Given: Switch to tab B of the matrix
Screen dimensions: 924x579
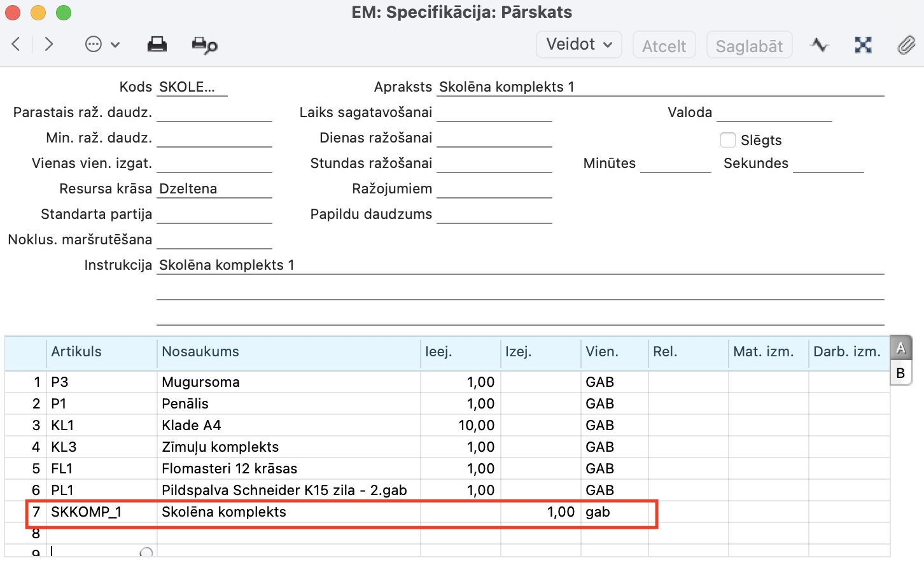Looking at the screenshot, I should coord(900,373).
